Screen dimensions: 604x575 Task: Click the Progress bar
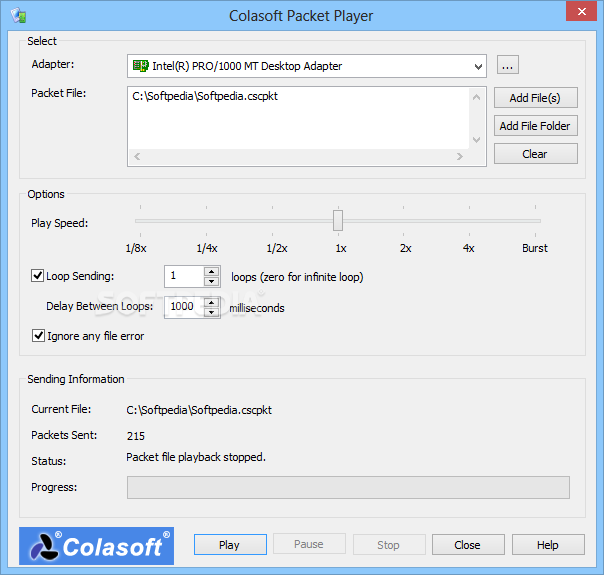348,487
